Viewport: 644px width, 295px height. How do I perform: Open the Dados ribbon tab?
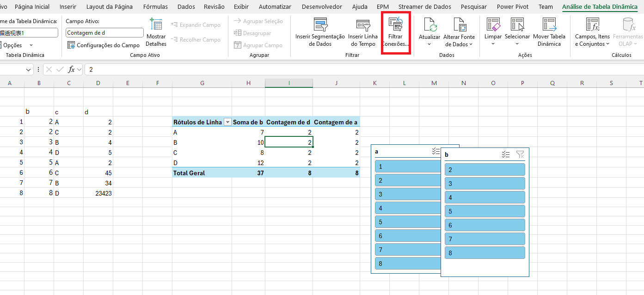(x=186, y=6)
